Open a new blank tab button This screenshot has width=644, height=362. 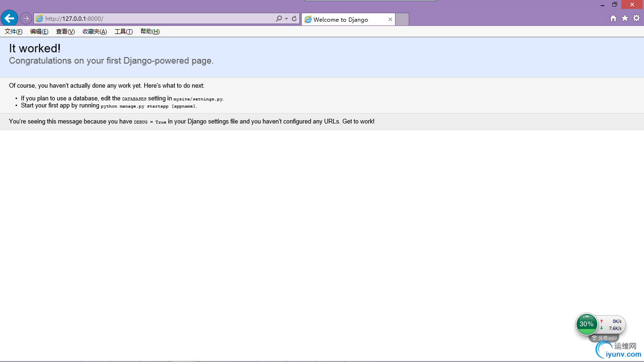coord(402,19)
